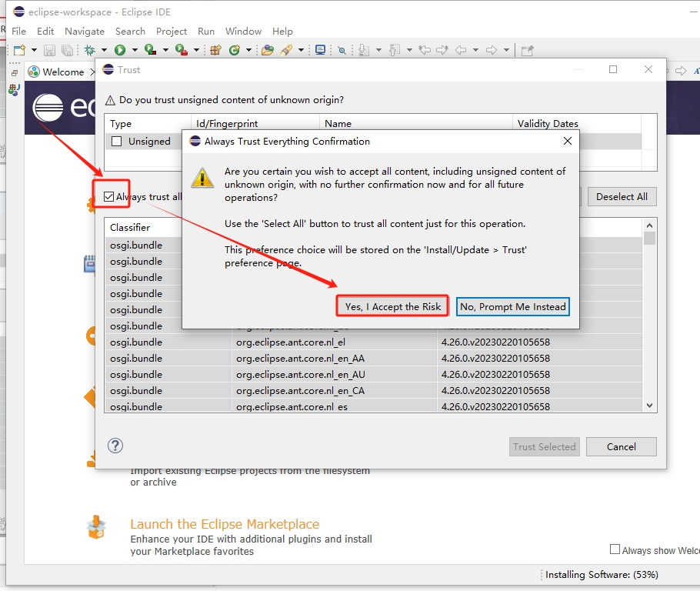Open the Run configurations dropdown arrow

coord(135,50)
